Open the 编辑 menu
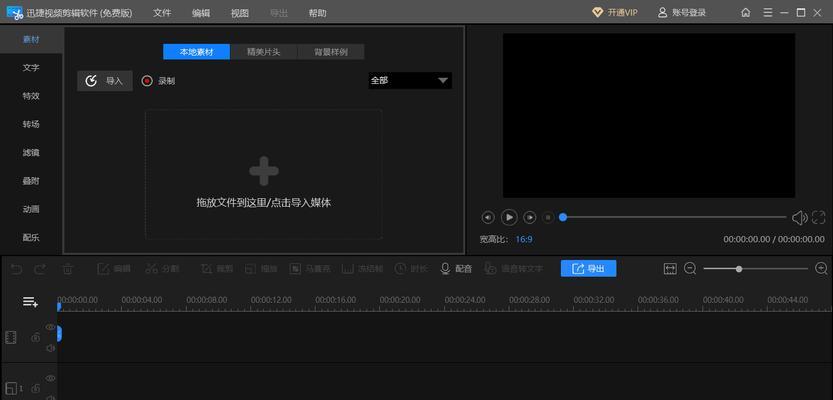Image resolution: width=833 pixels, height=400 pixels. click(x=201, y=13)
